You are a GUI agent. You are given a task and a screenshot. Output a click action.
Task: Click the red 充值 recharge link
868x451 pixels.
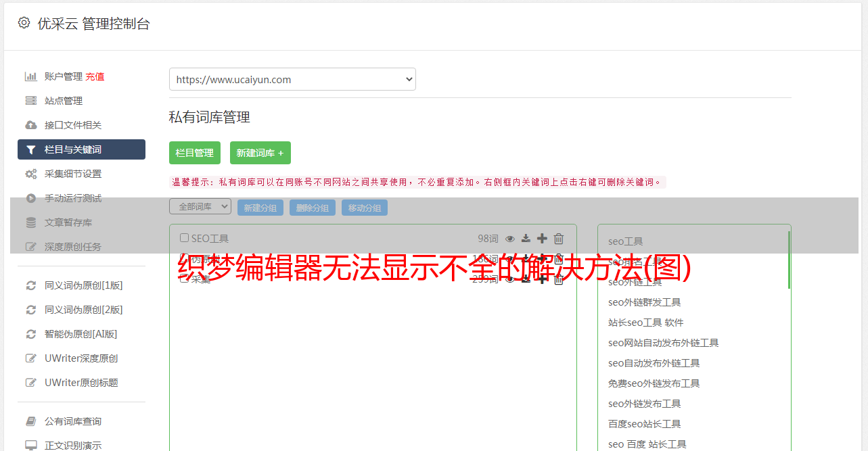[95, 76]
